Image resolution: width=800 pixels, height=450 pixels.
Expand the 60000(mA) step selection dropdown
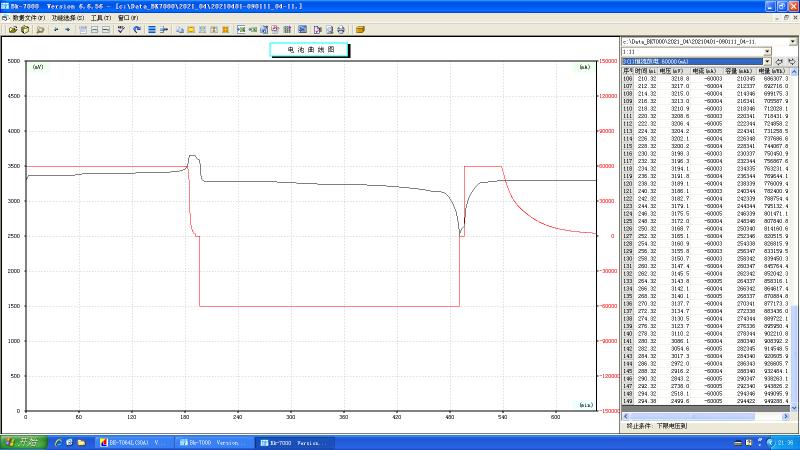tap(767, 61)
